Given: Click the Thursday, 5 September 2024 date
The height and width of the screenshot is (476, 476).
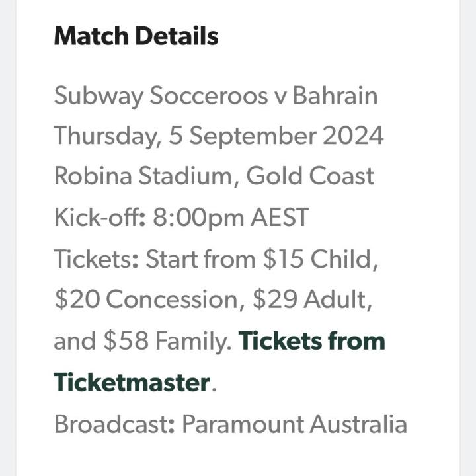Looking at the screenshot, I should coord(218,136).
